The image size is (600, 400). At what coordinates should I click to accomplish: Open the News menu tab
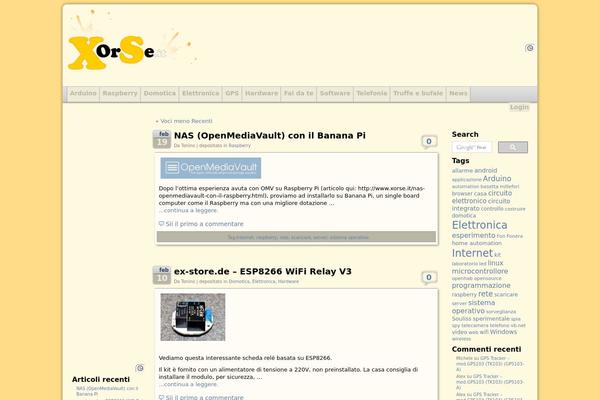tap(458, 93)
